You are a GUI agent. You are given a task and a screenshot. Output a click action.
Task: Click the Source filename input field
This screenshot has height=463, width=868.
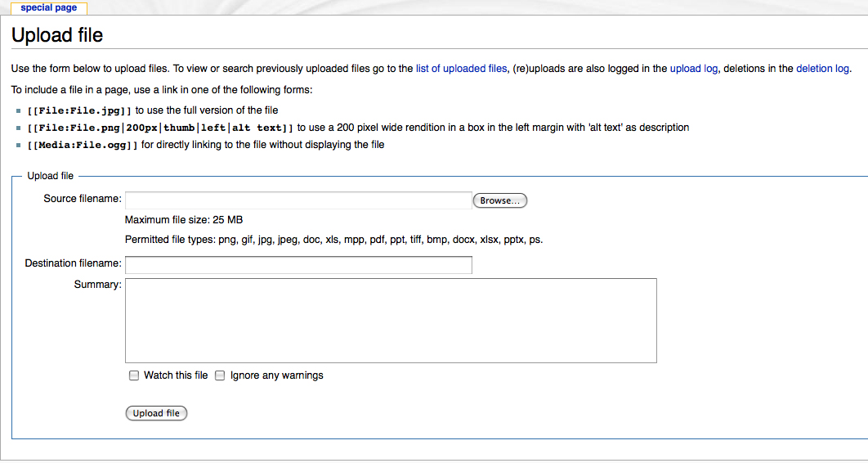[x=298, y=200]
